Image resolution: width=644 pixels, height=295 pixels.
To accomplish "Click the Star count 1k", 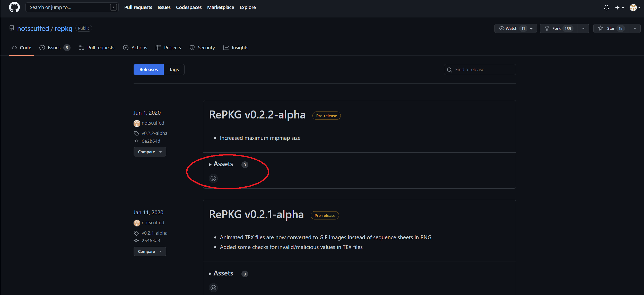I will click(x=621, y=29).
